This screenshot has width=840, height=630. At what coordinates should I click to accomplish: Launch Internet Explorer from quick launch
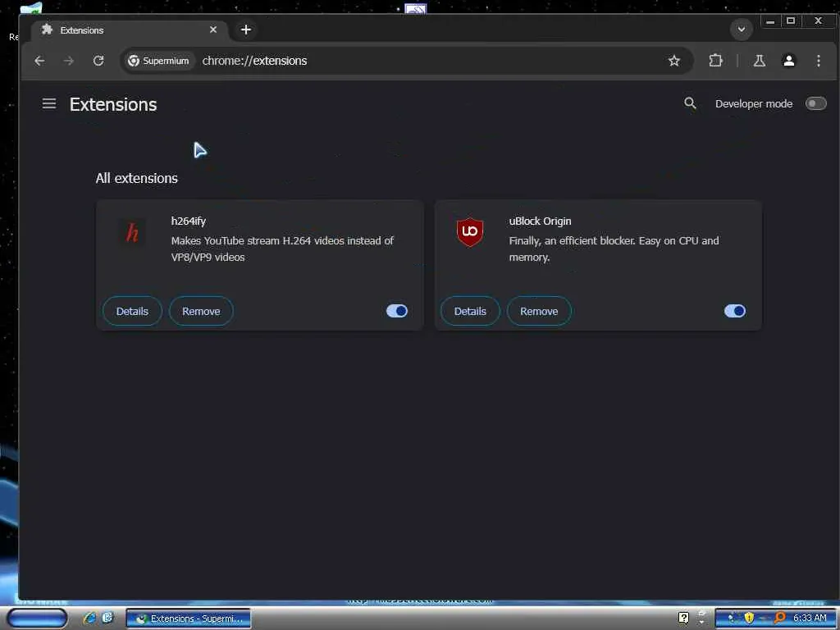[x=89, y=618]
